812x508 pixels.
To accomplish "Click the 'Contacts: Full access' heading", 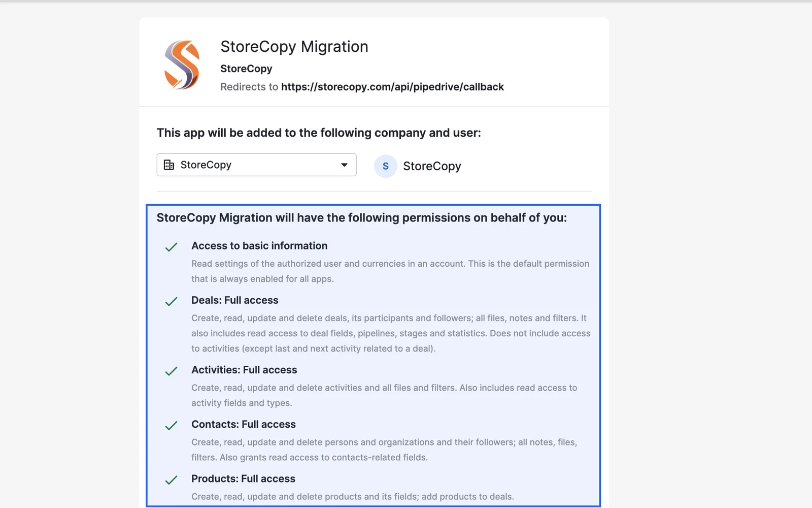I will (244, 424).
